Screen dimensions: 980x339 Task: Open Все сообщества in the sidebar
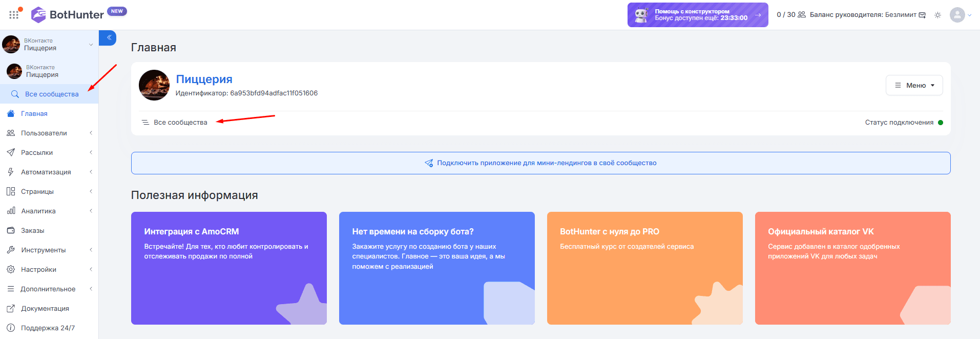(52, 94)
